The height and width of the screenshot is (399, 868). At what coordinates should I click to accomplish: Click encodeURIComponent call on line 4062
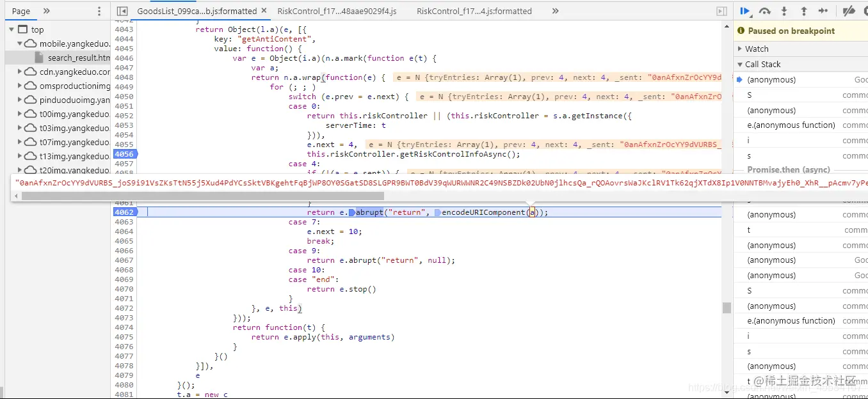click(483, 212)
